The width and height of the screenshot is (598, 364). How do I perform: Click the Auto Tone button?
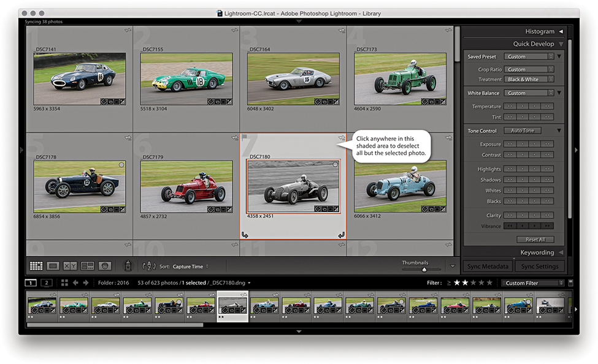click(x=523, y=131)
